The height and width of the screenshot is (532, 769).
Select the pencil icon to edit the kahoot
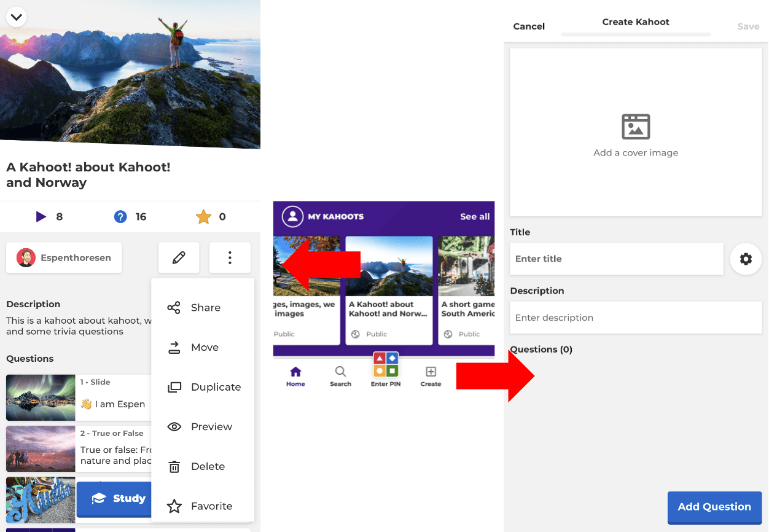coord(178,257)
